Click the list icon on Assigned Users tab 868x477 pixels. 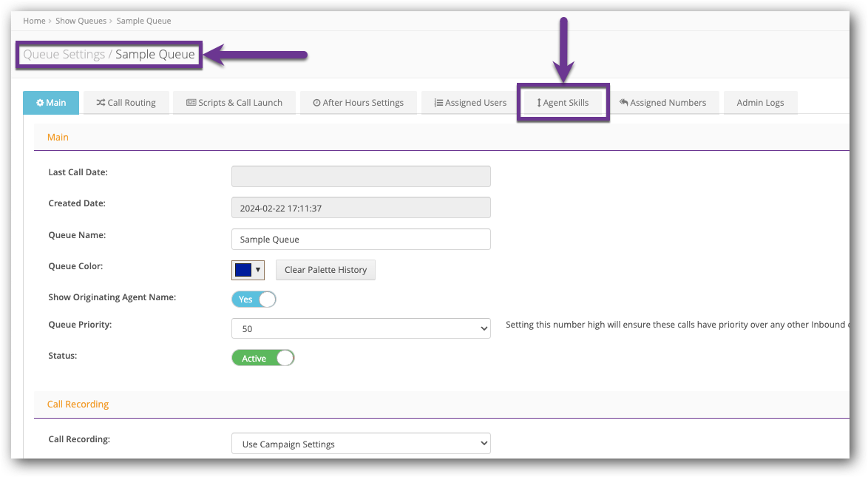pyautogui.click(x=438, y=103)
